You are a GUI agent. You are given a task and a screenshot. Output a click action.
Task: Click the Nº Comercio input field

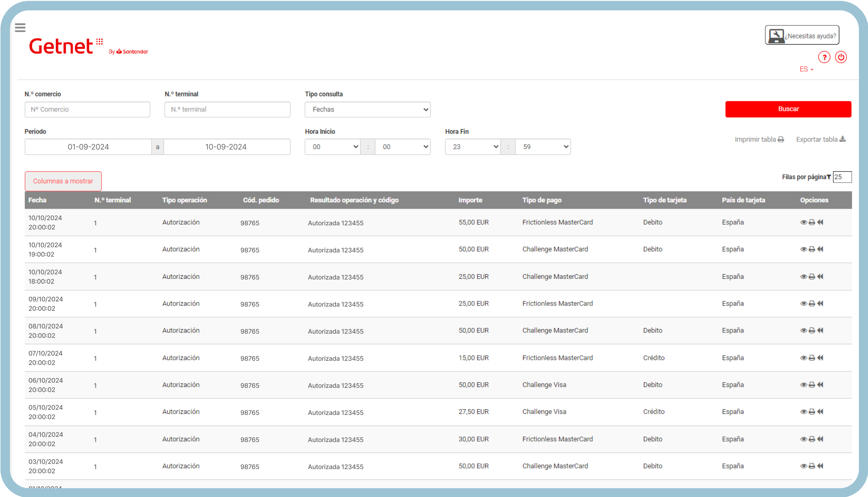(87, 109)
